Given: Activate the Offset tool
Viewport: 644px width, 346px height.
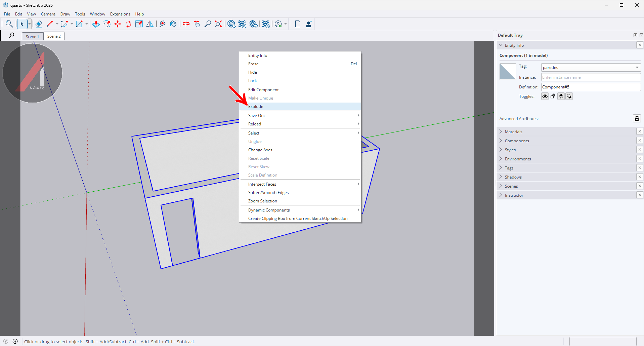Looking at the screenshot, I should pos(107,24).
